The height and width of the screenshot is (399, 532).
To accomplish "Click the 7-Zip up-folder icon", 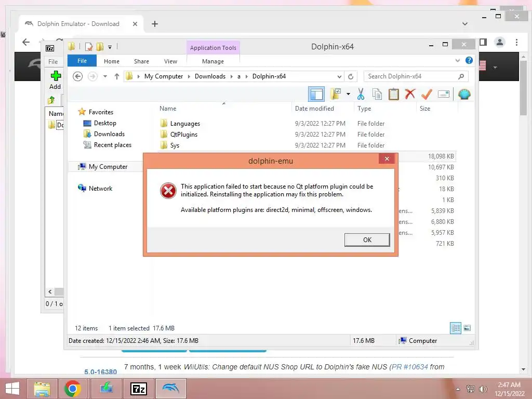I will click(x=51, y=100).
